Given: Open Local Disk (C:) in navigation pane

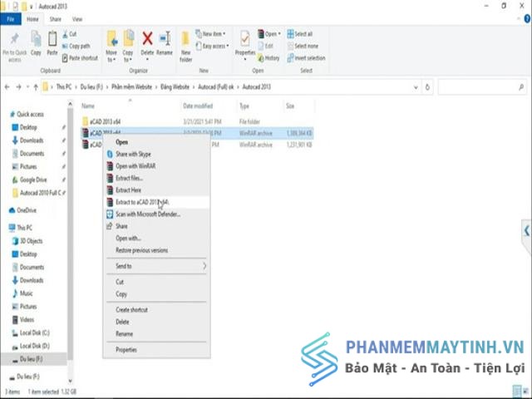Looking at the screenshot, I should tap(31, 332).
